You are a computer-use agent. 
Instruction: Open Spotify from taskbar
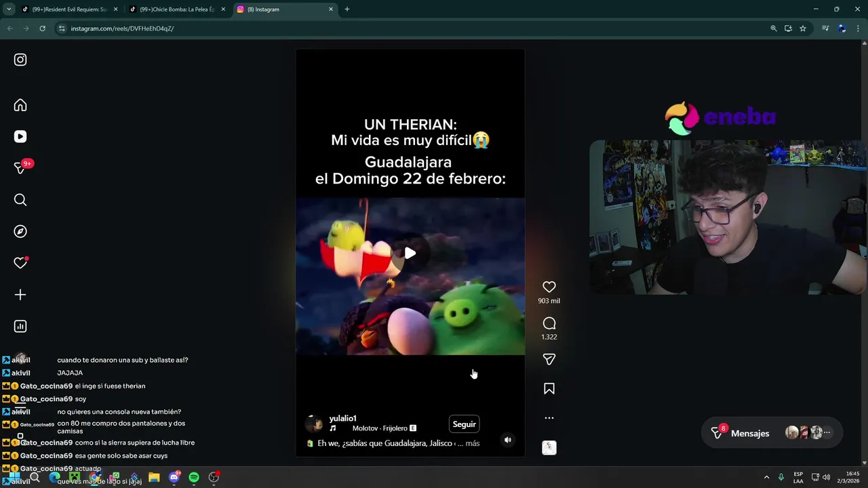[x=194, y=477]
